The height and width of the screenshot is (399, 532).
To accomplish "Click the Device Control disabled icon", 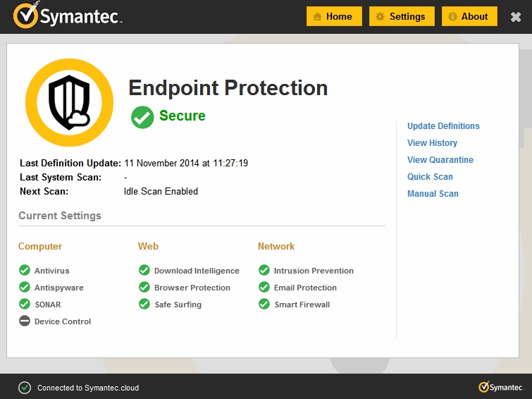I will click(25, 321).
